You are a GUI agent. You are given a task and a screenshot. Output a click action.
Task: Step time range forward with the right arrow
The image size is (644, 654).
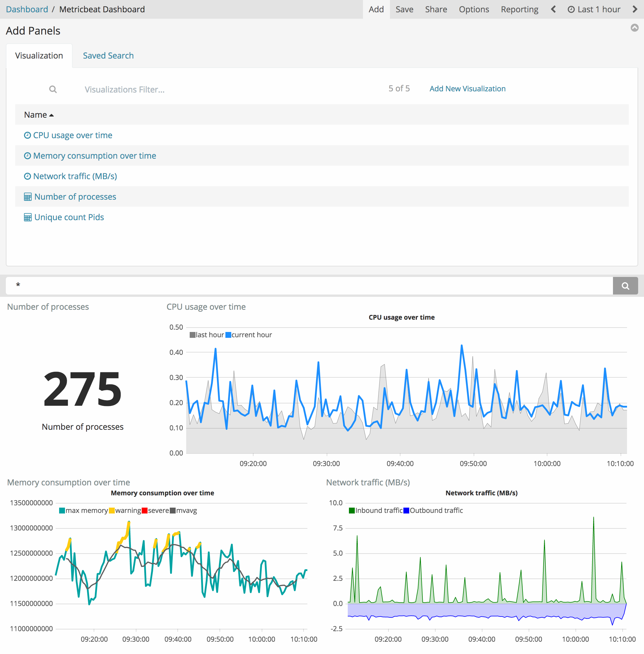(635, 9)
